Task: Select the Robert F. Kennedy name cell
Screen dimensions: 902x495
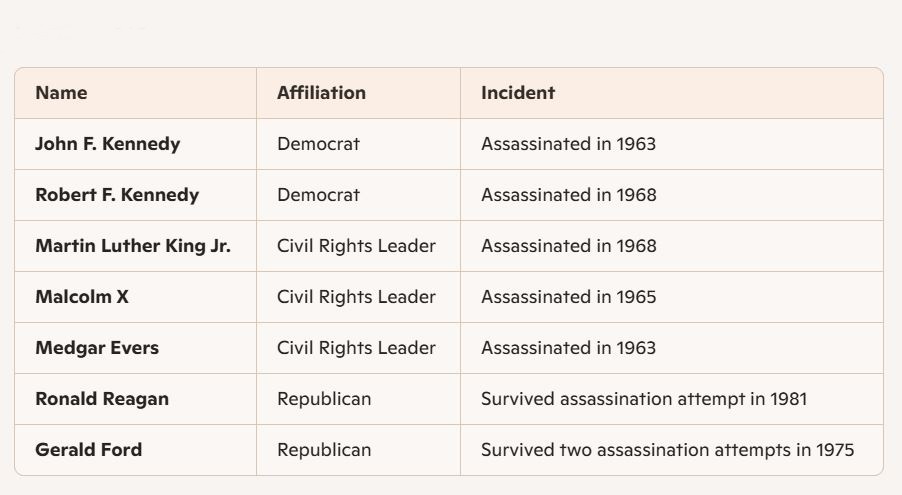Action: pyautogui.click(x=117, y=195)
